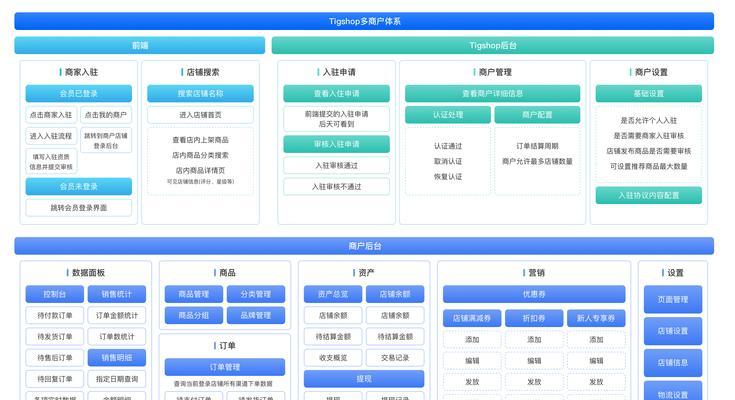Click the 点击商家入驻 box
The image size is (735, 400).
(51, 115)
